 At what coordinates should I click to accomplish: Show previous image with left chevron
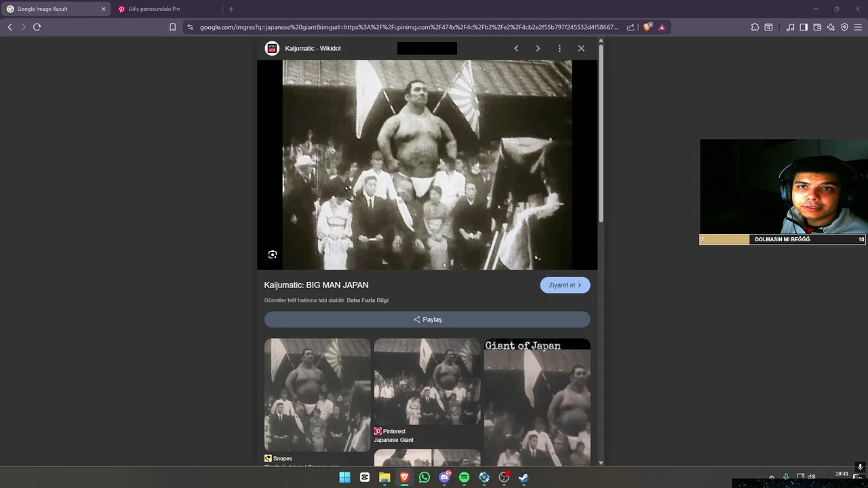point(516,48)
